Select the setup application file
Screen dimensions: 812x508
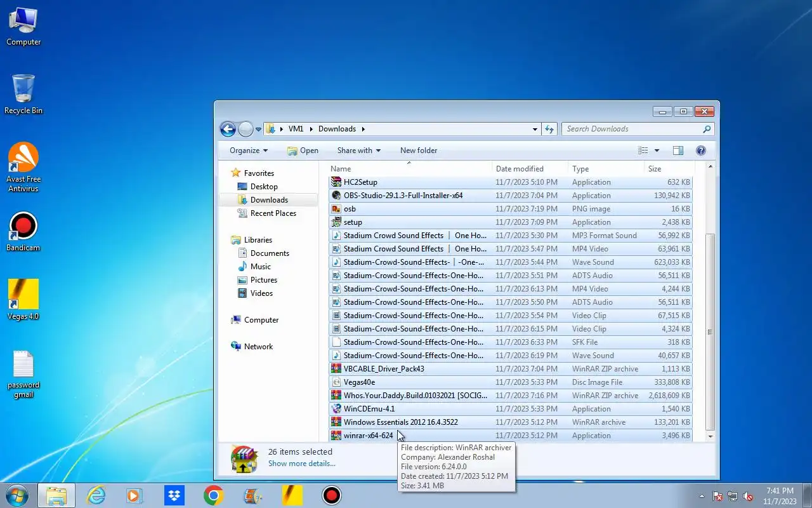coord(510,222)
